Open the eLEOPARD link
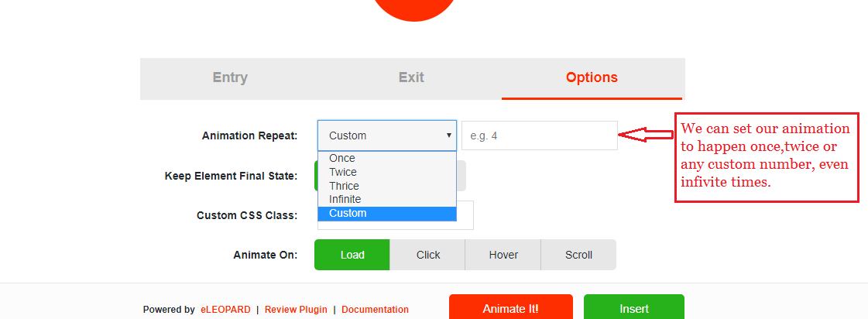868x319 pixels. (225, 310)
